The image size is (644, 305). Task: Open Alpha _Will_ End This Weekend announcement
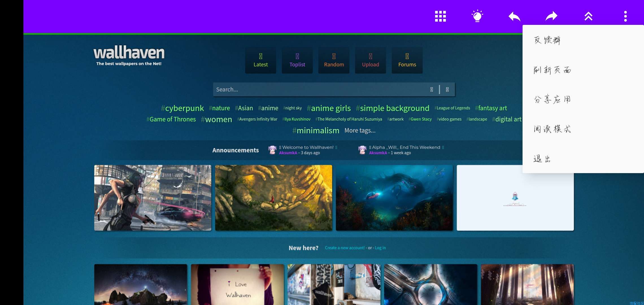click(406, 147)
